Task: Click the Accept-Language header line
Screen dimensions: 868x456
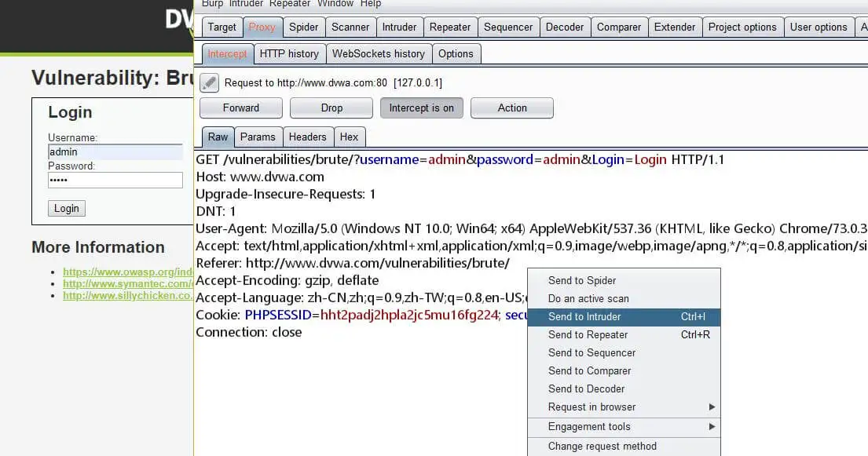Action: [x=360, y=297]
